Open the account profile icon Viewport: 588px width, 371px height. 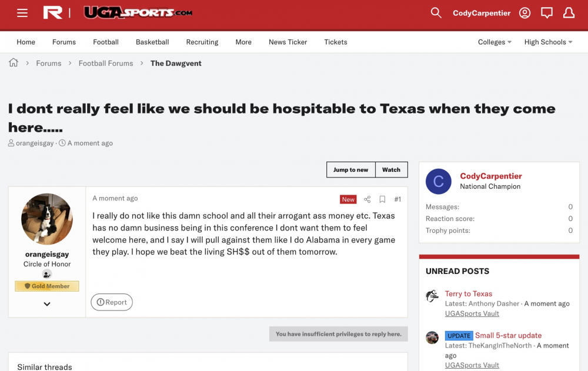point(524,13)
